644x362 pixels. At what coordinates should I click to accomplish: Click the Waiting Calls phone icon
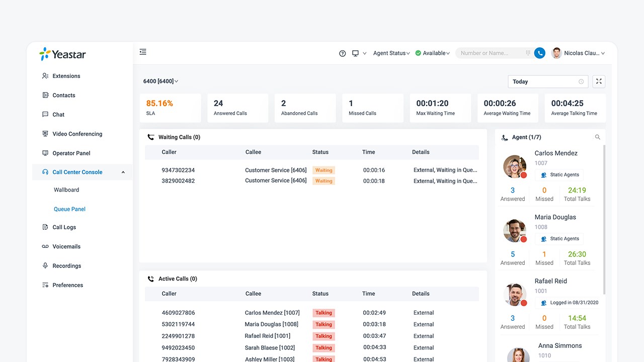150,137
